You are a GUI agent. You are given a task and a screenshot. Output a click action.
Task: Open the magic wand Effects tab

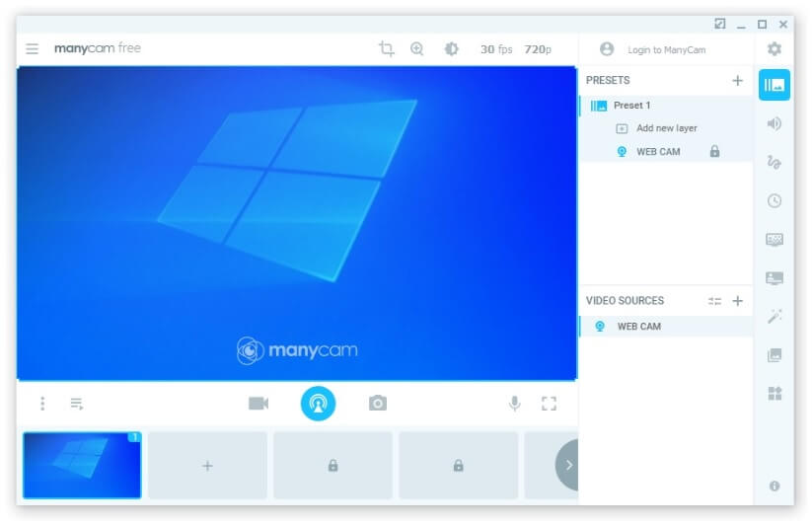[775, 316]
